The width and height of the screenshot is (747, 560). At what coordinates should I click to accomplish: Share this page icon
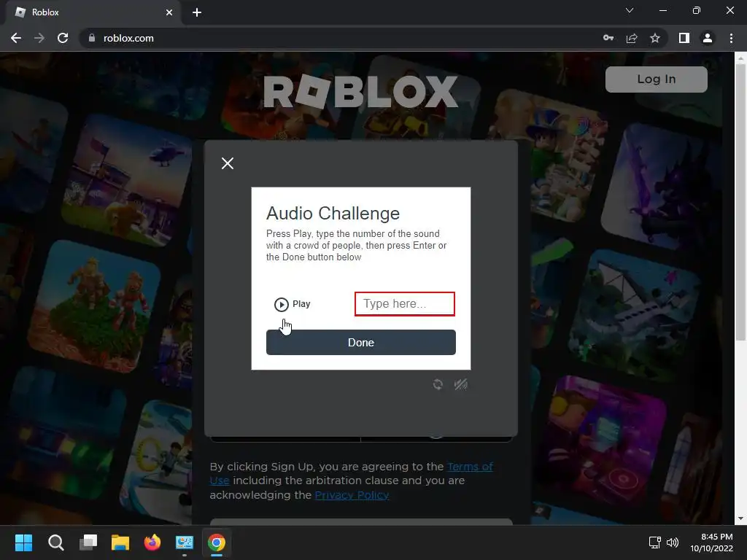(x=632, y=38)
